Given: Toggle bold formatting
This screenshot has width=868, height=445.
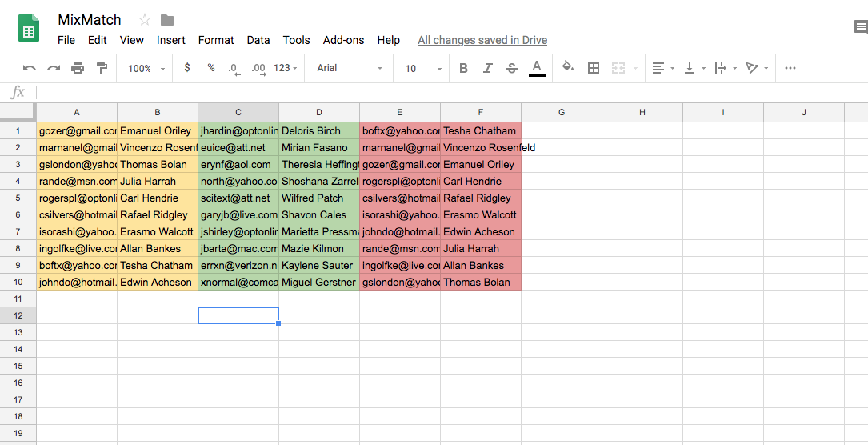Looking at the screenshot, I should tap(463, 69).
